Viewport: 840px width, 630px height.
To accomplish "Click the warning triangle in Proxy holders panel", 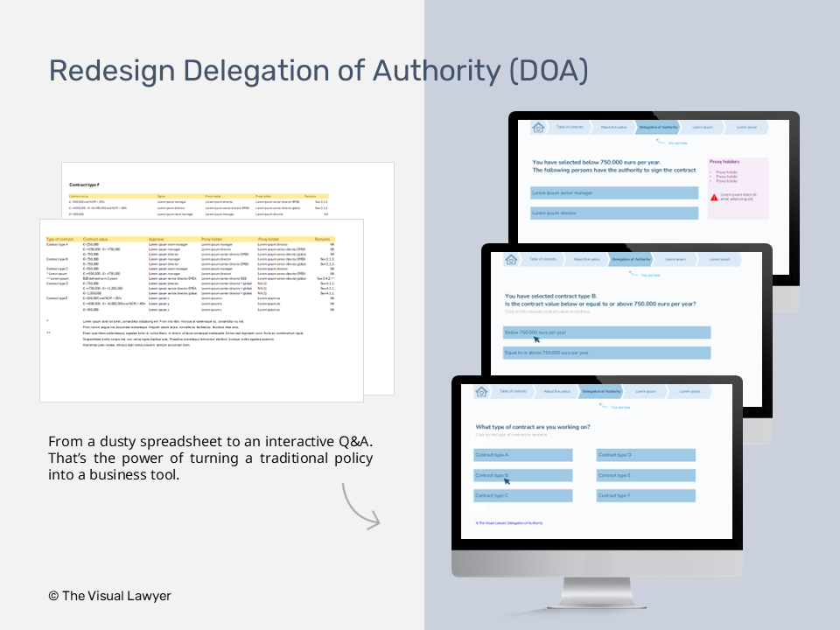I will tap(715, 198).
